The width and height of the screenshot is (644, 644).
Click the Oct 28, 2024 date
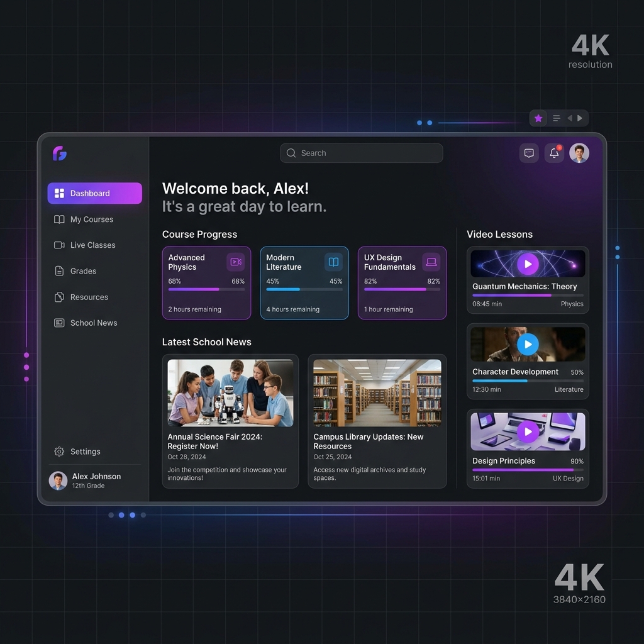tap(187, 457)
